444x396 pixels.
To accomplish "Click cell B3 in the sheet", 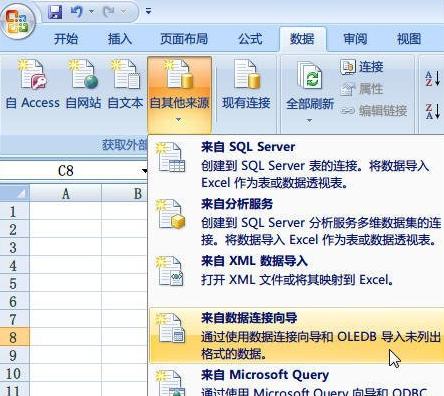I will click(125, 247).
